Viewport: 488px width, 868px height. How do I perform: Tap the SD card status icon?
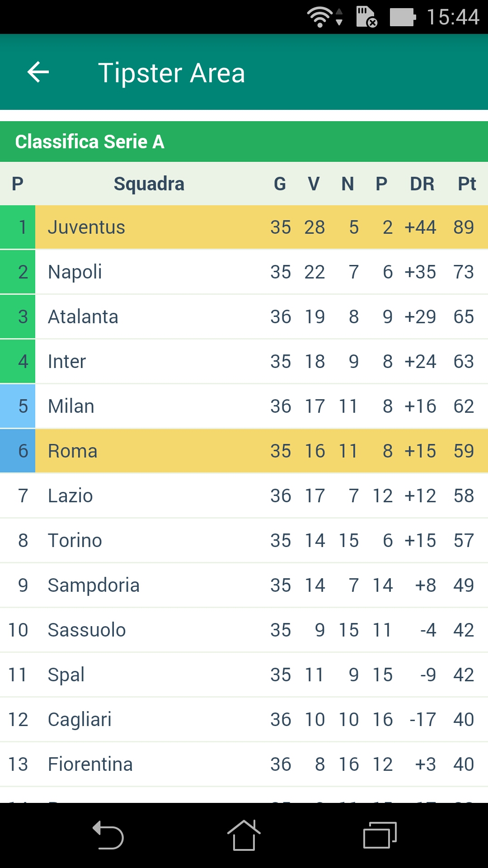coord(366,17)
